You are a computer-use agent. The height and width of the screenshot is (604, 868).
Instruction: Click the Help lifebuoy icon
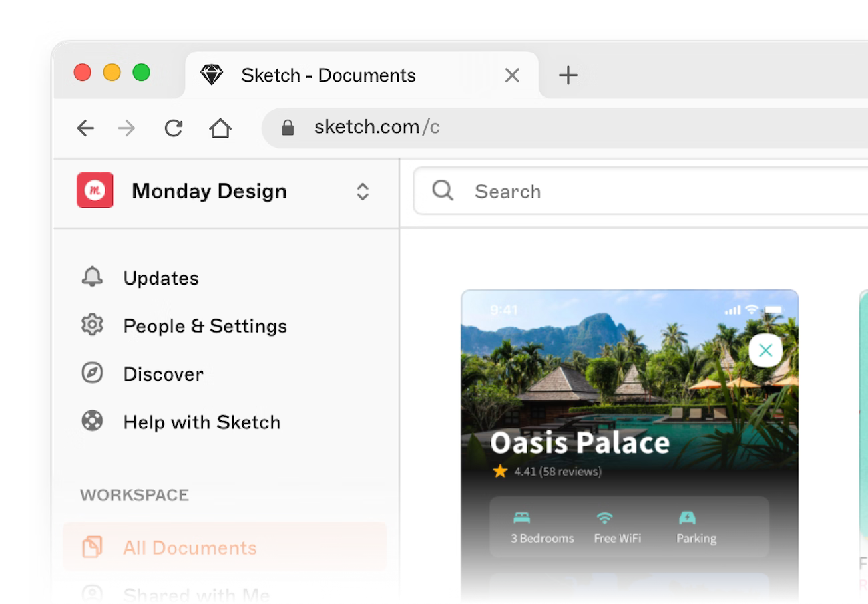(92, 421)
